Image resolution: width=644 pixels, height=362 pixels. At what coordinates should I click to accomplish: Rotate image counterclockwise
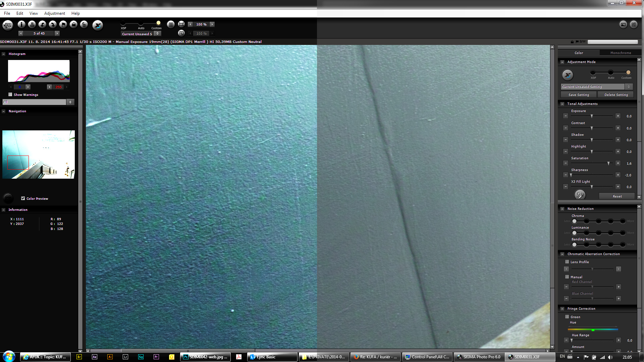click(x=42, y=24)
